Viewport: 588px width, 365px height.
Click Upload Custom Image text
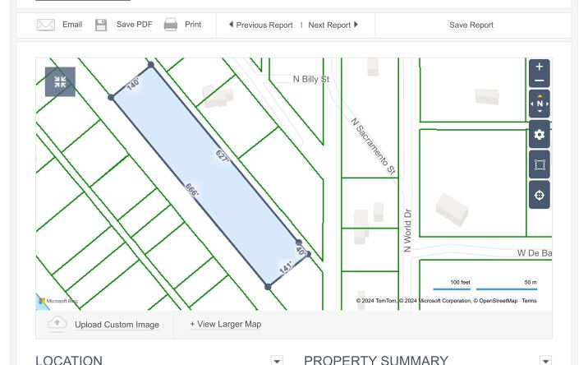point(117,325)
